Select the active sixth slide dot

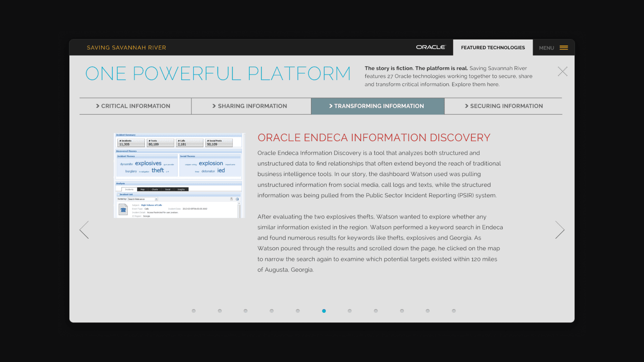(324, 311)
